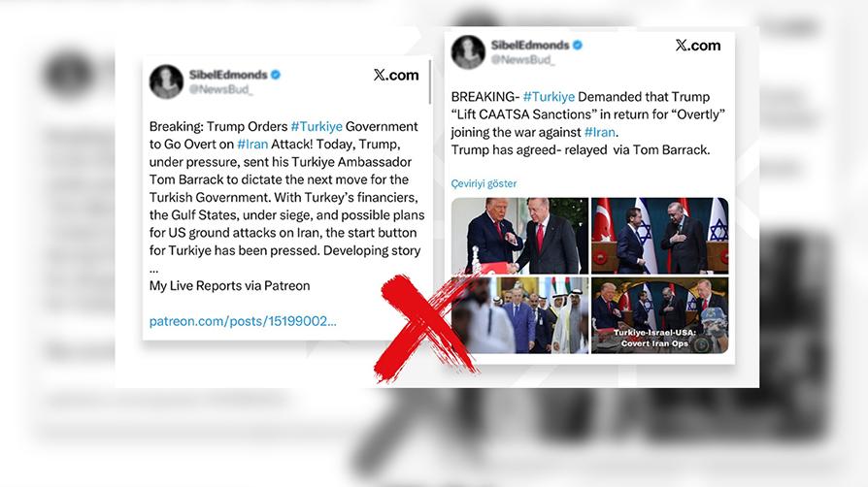
Task: Open Trump and Erdogan handshake photo
Action: (519, 236)
